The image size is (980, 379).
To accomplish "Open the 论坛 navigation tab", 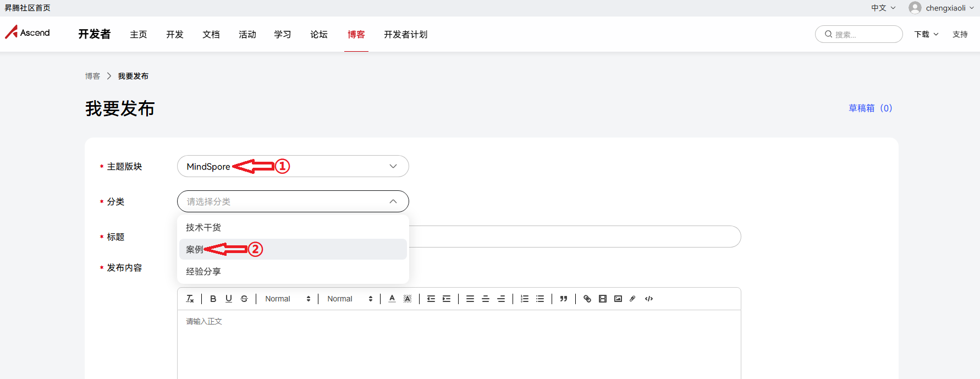I will pyautogui.click(x=319, y=34).
